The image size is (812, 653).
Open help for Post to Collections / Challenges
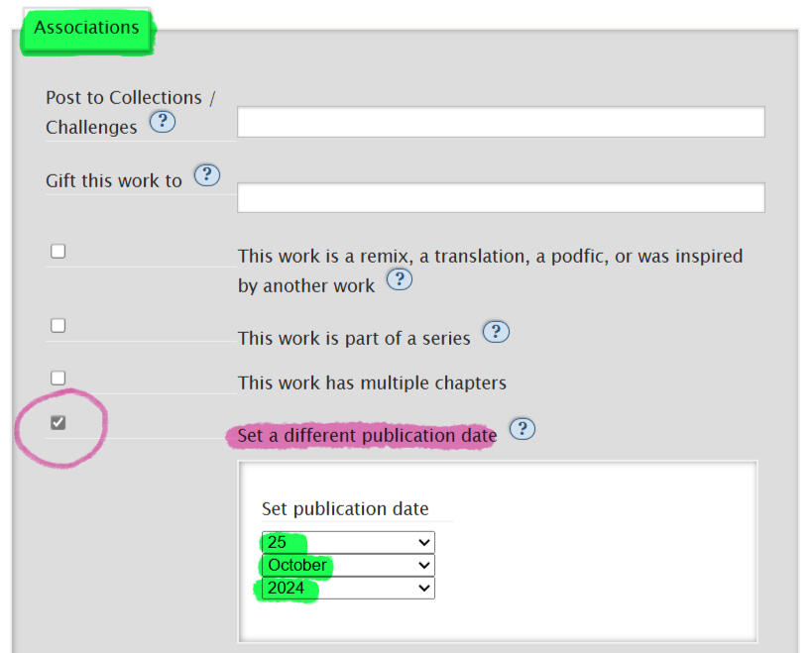click(162, 123)
